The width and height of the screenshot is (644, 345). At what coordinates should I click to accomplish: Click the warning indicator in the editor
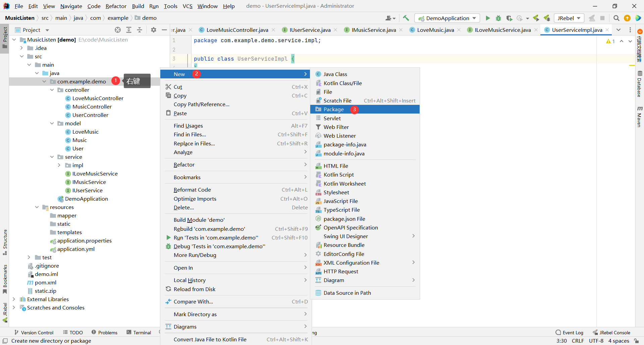tap(610, 41)
